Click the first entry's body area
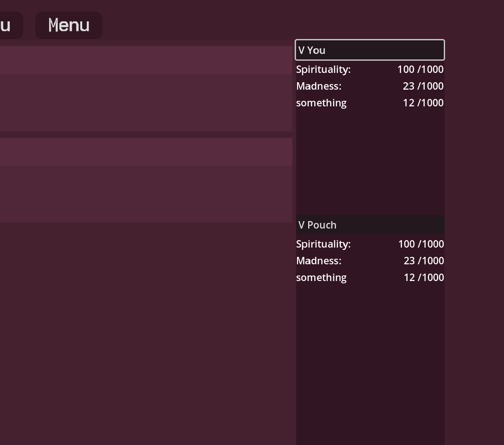The width and height of the screenshot is (504, 445). [x=146, y=103]
